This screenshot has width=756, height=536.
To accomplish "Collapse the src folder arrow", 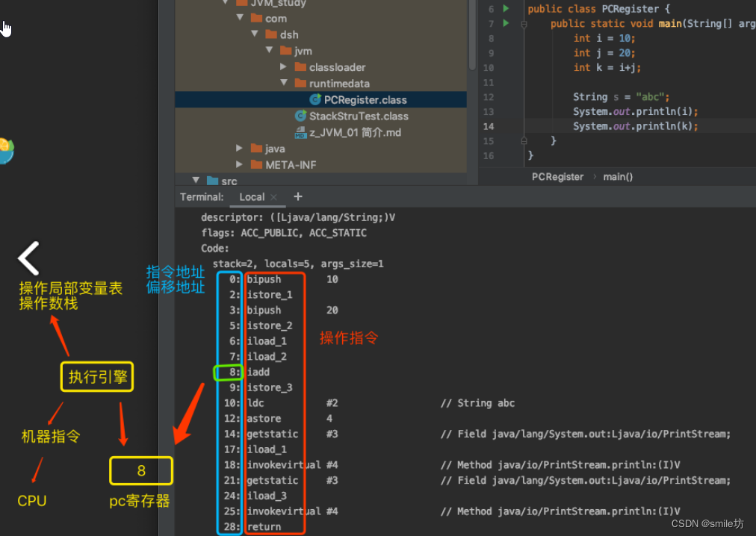I will (x=196, y=180).
